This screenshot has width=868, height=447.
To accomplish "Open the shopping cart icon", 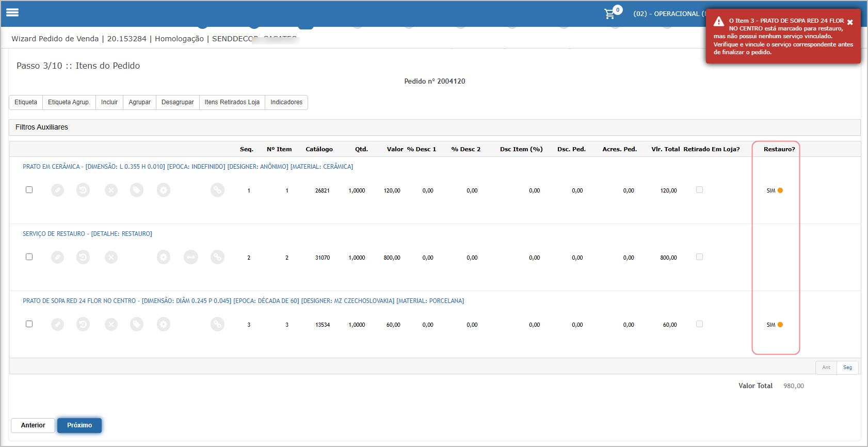I will point(610,13).
